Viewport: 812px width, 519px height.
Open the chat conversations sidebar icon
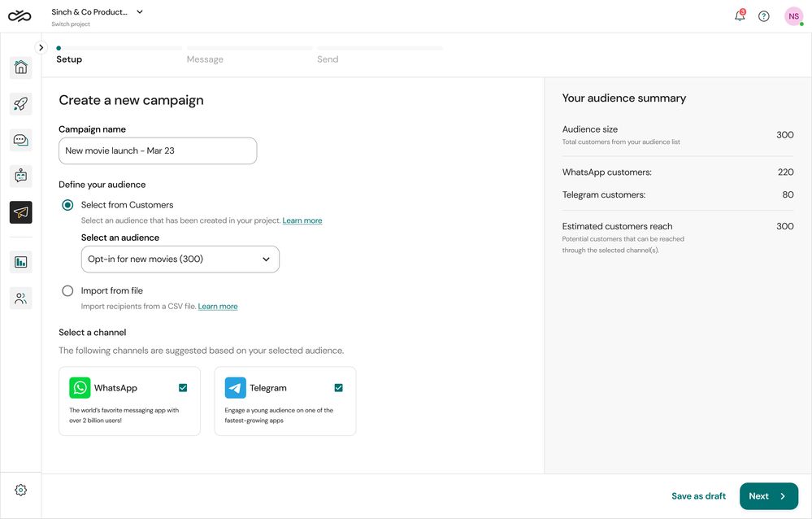[x=21, y=140]
